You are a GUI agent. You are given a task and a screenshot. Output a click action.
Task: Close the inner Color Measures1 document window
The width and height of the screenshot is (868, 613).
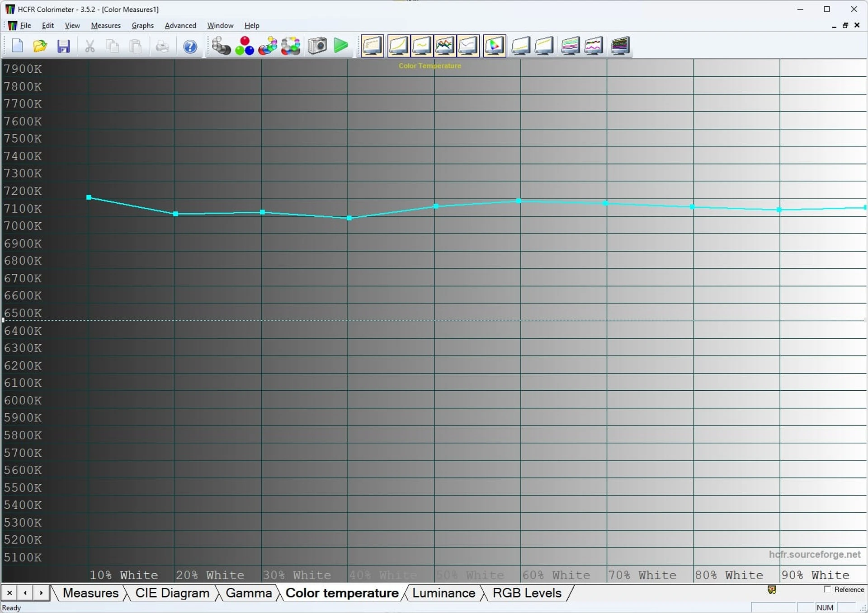857,25
